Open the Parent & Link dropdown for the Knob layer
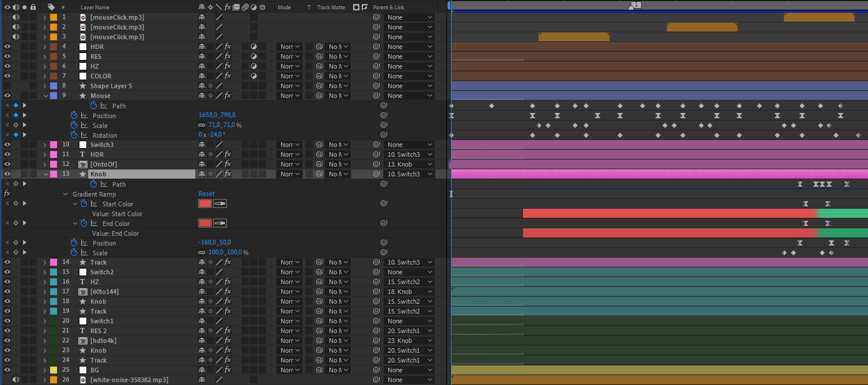 [409, 173]
